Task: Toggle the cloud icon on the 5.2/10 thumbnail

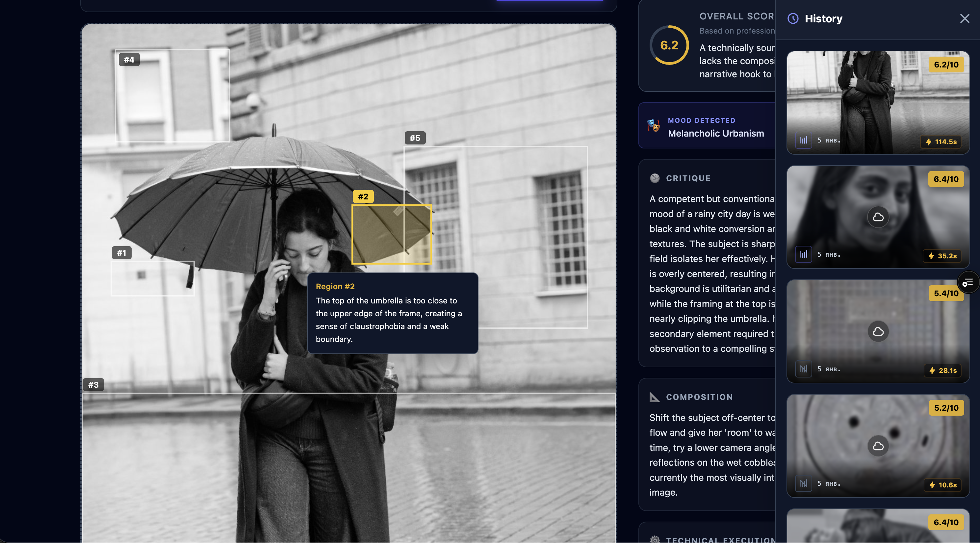Action: [x=878, y=446]
